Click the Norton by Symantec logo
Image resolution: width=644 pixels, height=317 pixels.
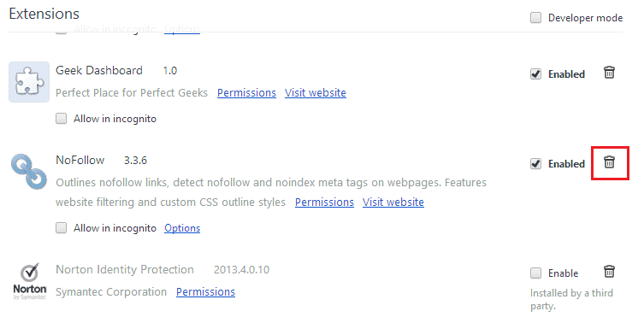(30, 281)
